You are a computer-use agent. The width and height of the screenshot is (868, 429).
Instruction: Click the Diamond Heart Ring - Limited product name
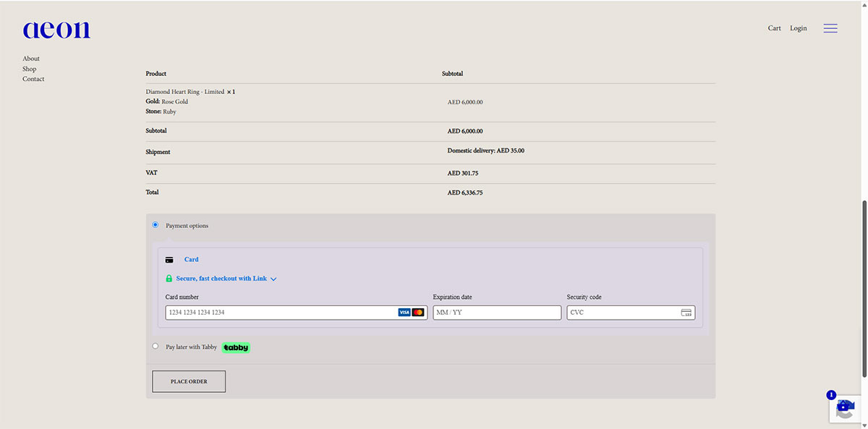185,92
